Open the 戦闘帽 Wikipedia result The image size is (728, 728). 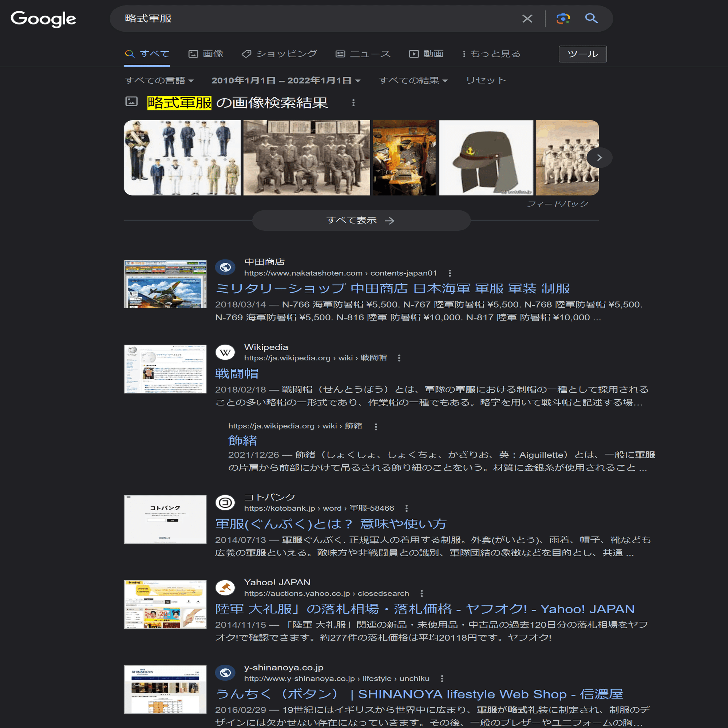pos(237,374)
